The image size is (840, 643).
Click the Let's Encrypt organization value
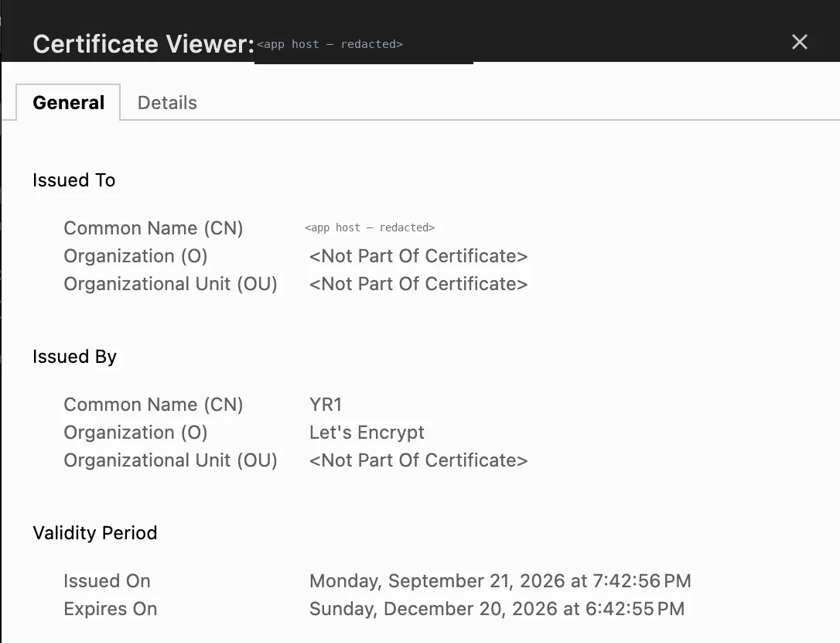(367, 433)
